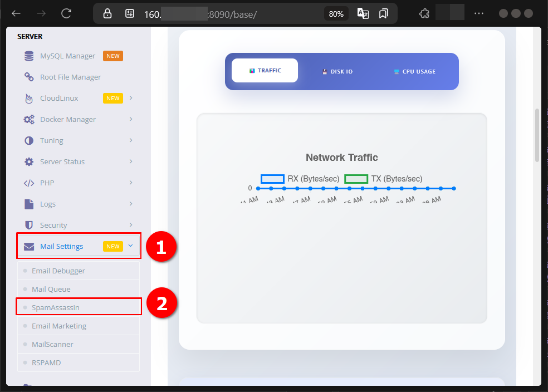Click the translate page icon
Image resolution: width=548 pixels, height=392 pixels.
click(363, 13)
